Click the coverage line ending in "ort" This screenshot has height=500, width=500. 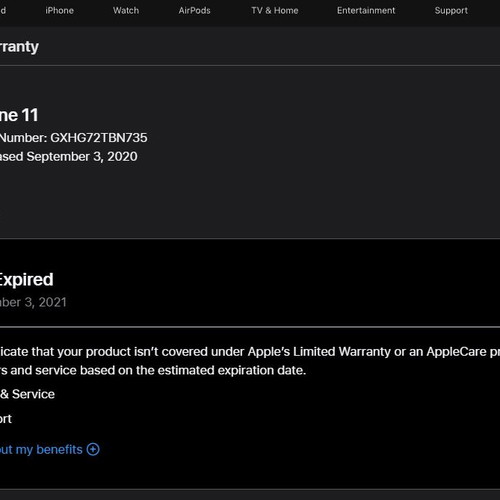[6, 419]
